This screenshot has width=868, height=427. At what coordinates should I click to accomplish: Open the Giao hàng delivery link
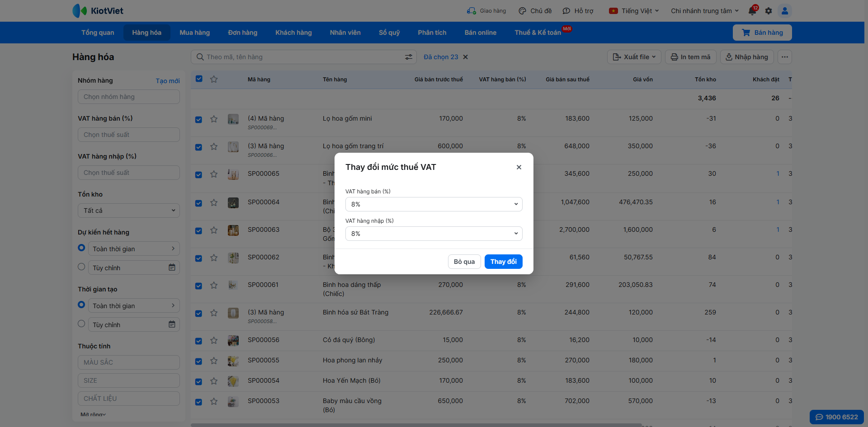(486, 11)
